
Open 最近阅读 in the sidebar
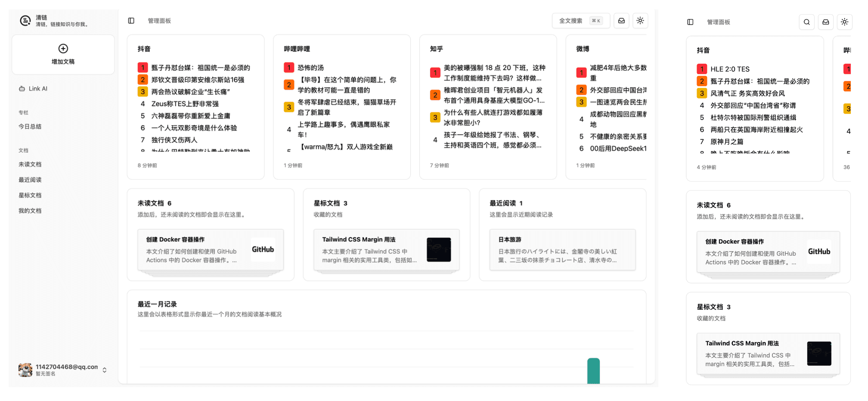(30, 180)
